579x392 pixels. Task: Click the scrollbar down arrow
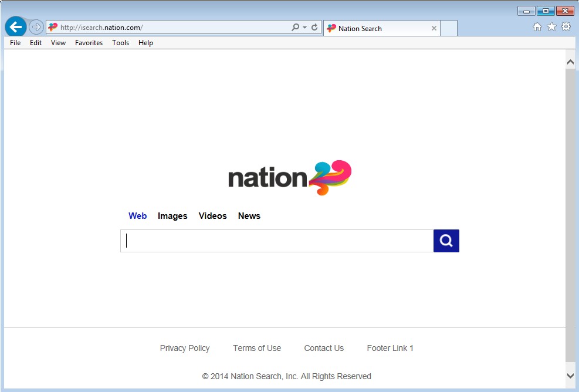click(570, 376)
